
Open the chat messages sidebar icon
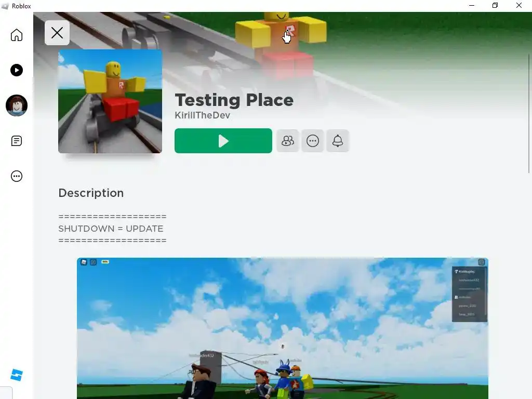coord(16,141)
